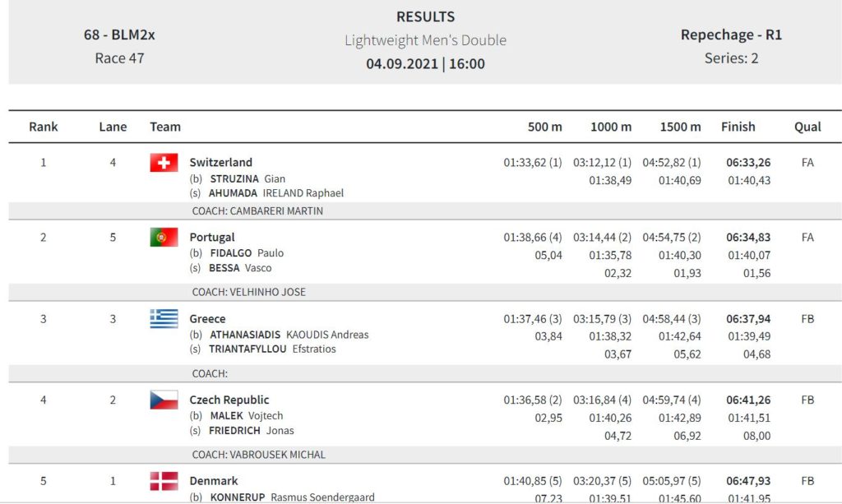Select the 68 - BLM2x event code
Image resolution: width=842 pixels, height=504 pixels.
tap(119, 35)
